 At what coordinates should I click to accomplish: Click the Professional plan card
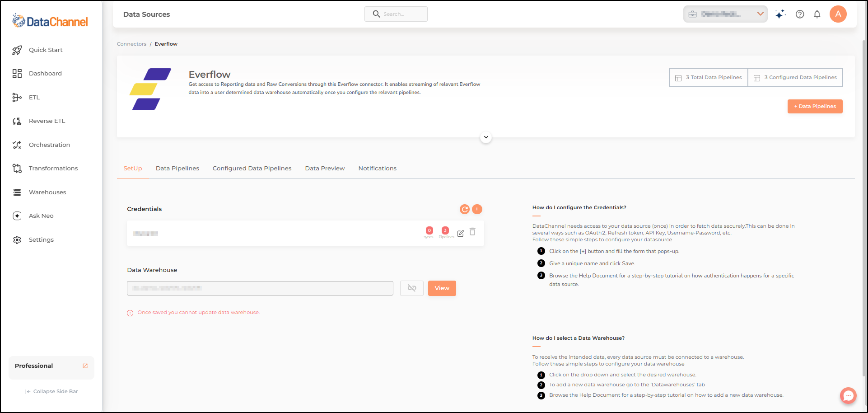51,368
